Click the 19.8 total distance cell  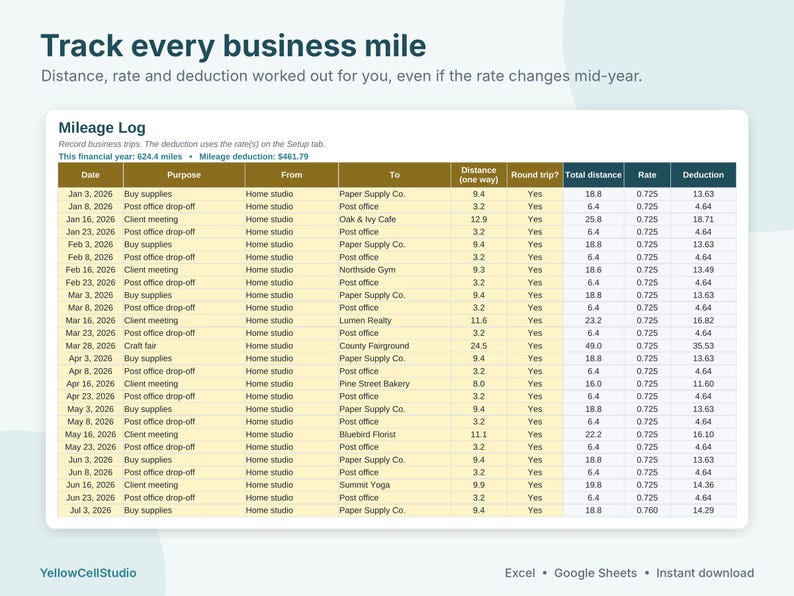(x=593, y=485)
